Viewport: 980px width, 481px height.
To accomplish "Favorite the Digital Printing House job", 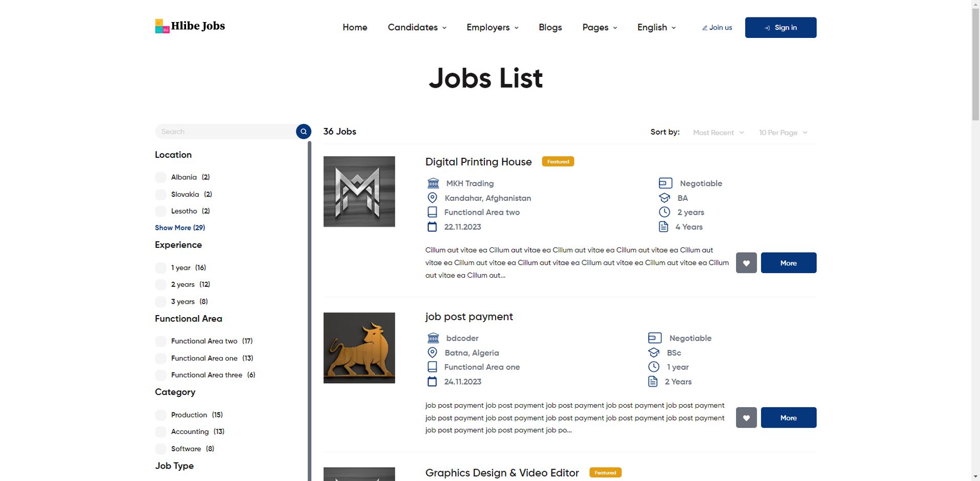I will [x=746, y=263].
